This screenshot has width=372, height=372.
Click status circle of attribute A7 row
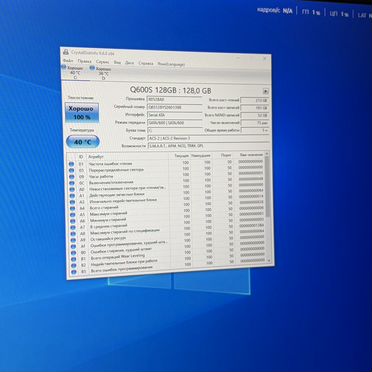pyautogui.click(x=73, y=227)
